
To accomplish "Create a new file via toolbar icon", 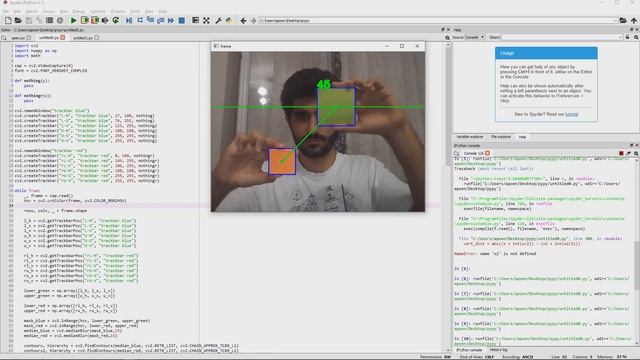I will [x=8, y=20].
